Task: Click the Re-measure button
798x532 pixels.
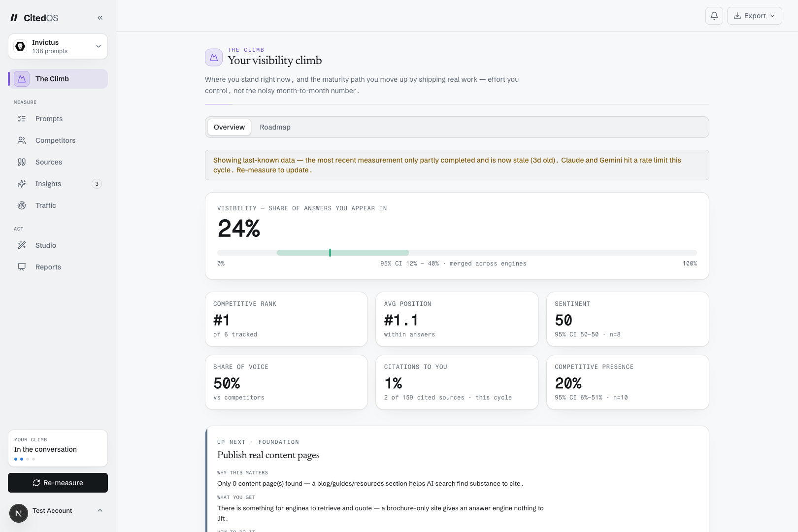Action: tap(58, 483)
